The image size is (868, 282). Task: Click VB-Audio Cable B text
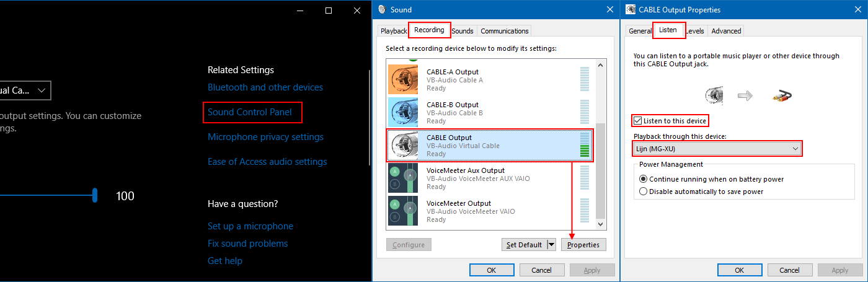(x=454, y=113)
